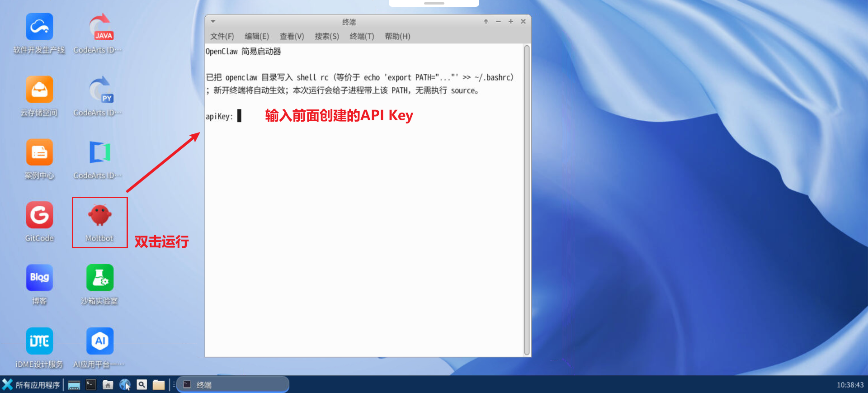This screenshot has width=868, height=393.
Task: Open 帮助(H) menu in terminal
Action: click(397, 36)
